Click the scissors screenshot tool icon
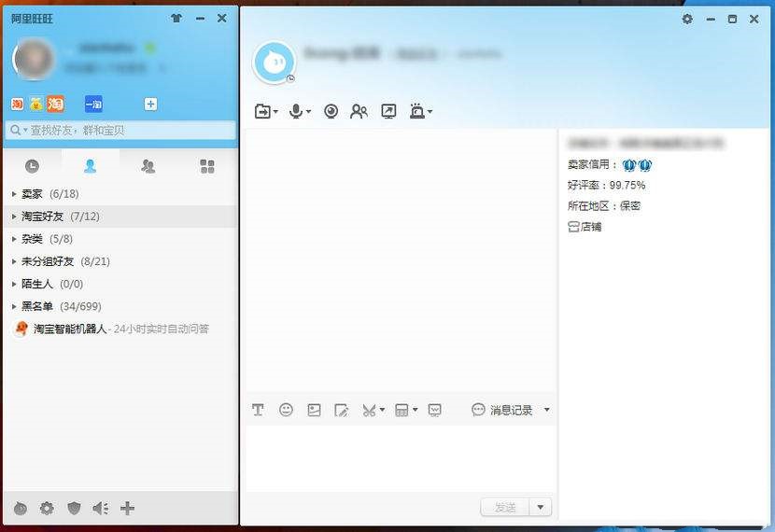Screen dimensions: 775x532 point(369,410)
